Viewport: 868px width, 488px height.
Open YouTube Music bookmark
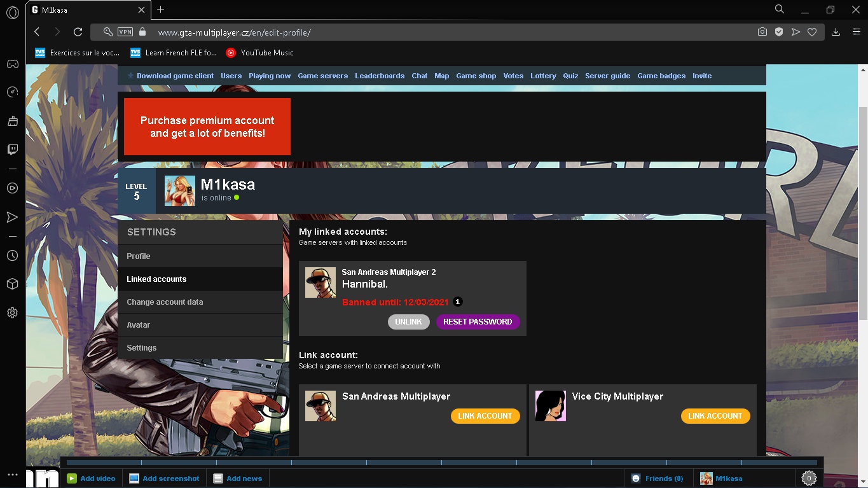tap(260, 53)
